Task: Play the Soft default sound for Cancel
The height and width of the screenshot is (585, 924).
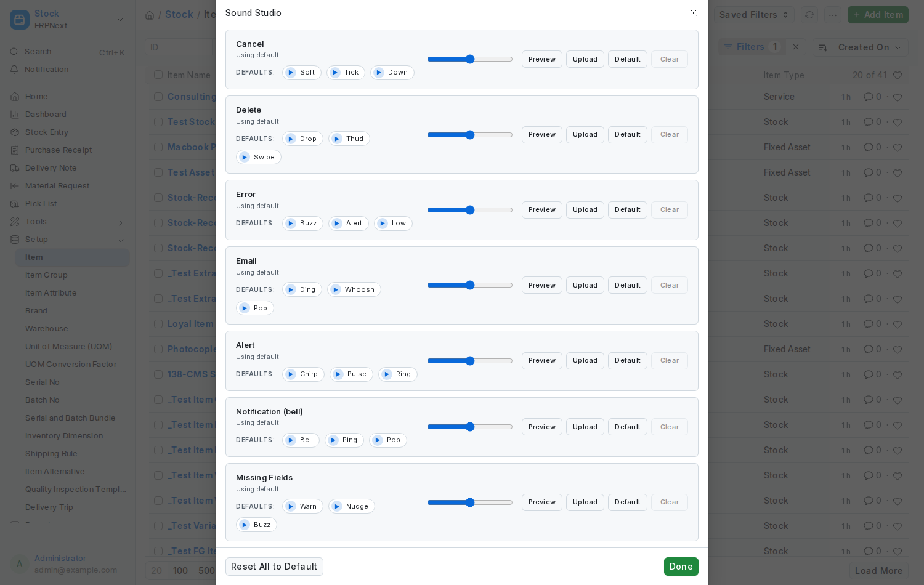Action: pyautogui.click(x=302, y=73)
